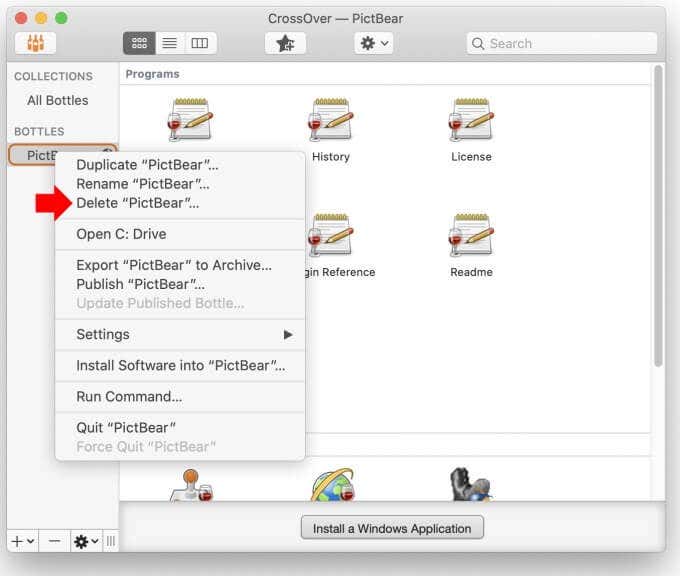Click the add favorites star icon
The height and width of the screenshot is (576, 680).
pyautogui.click(x=285, y=43)
